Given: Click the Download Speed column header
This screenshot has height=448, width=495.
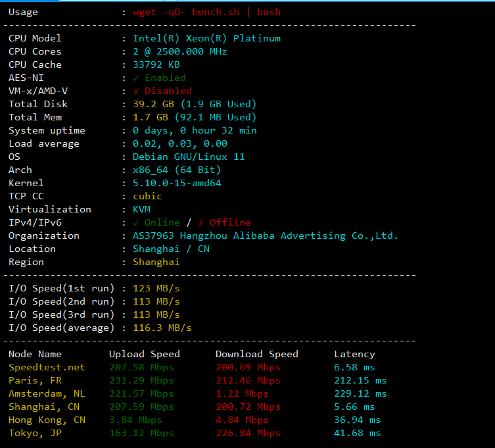Looking at the screenshot, I should coord(256,354).
